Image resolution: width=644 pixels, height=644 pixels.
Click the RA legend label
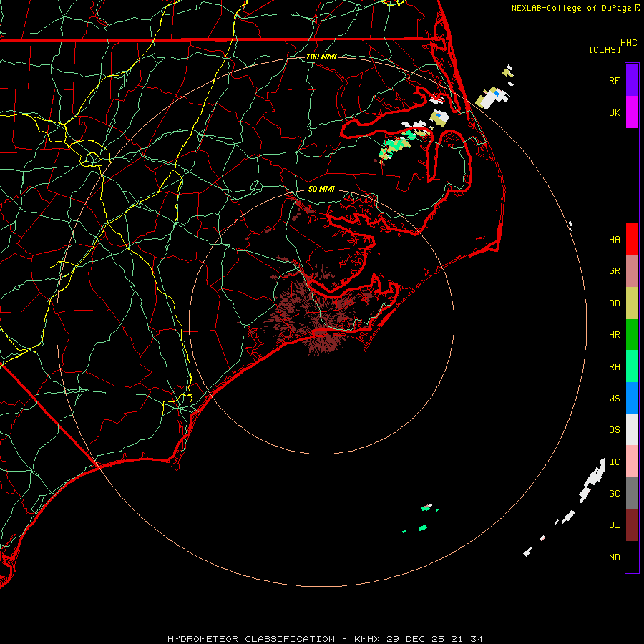(x=614, y=367)
